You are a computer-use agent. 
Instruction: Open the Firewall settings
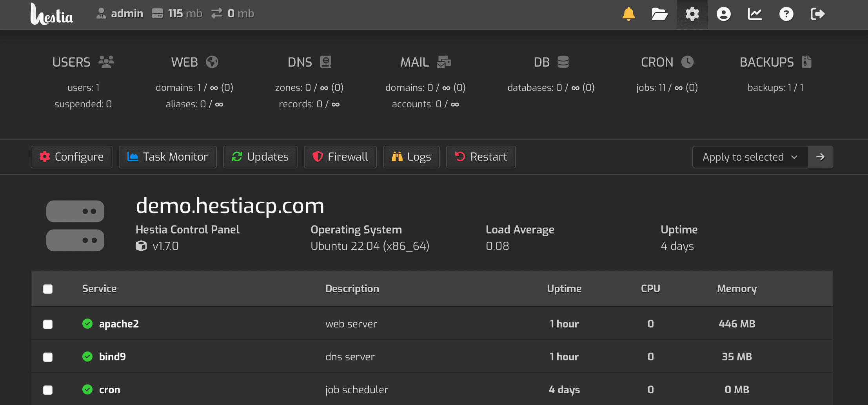click(x=340, y=157)
